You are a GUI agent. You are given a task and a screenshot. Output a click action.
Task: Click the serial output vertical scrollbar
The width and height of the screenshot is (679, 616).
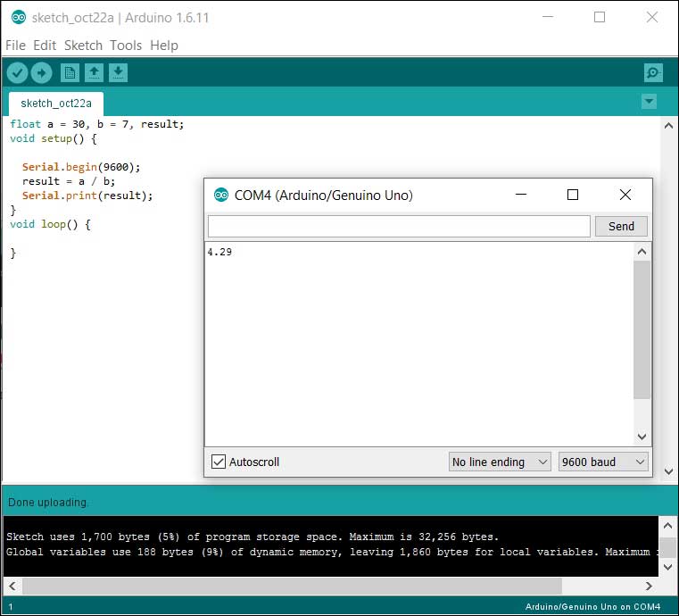click(x=642, y=330)
